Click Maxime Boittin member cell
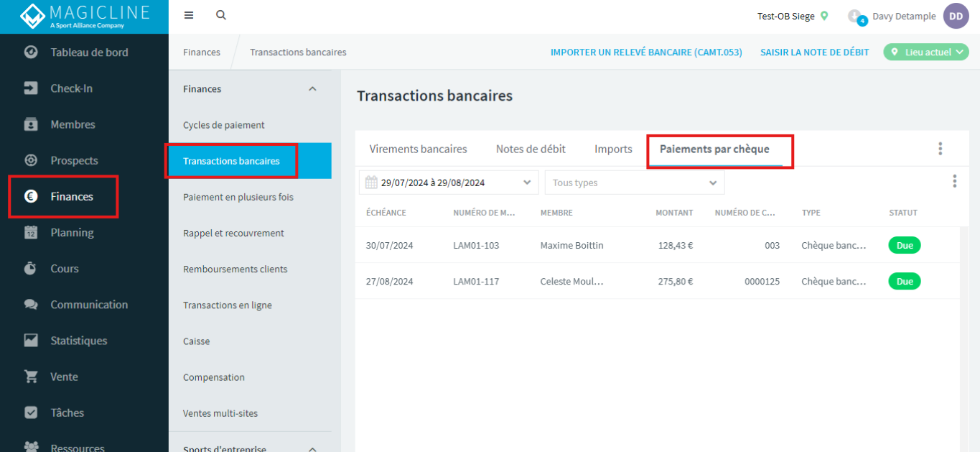The width and height of the screenshot is (980, 452). coord(571,245)
